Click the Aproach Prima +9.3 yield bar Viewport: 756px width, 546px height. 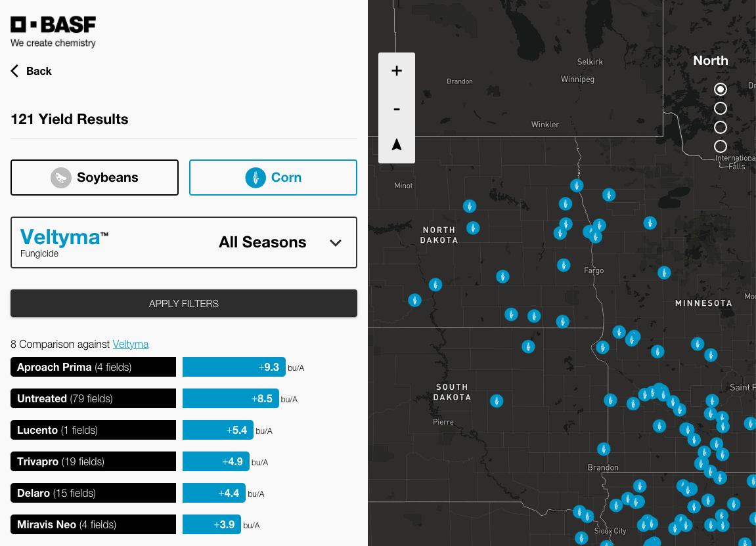coord(234,367)
